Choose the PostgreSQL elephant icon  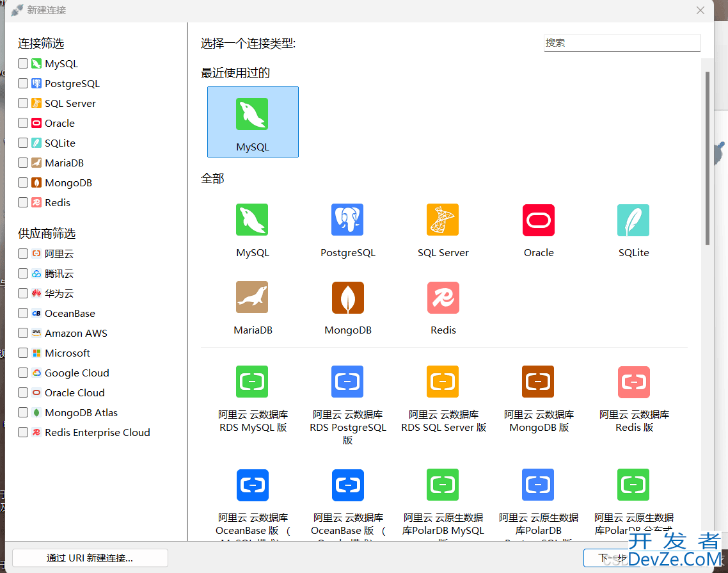pyautogui.click(x=347, y=220)
